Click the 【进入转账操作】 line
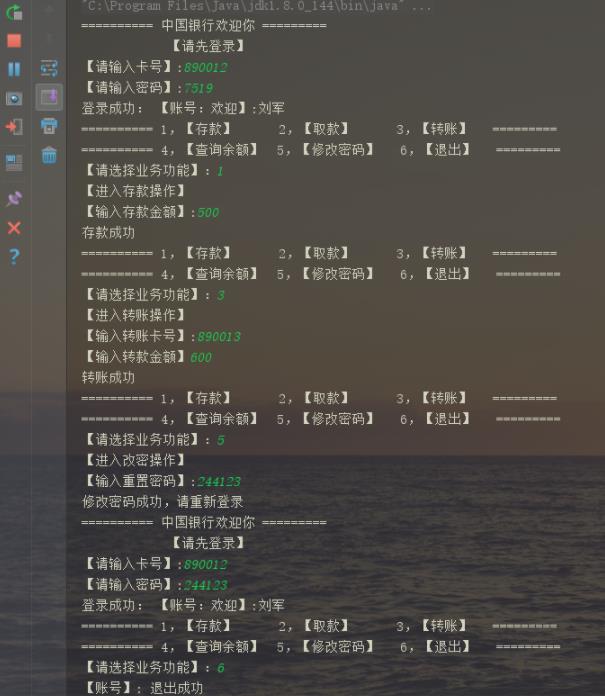This screenshot has width=605, height=696. (x=135, y=315)
